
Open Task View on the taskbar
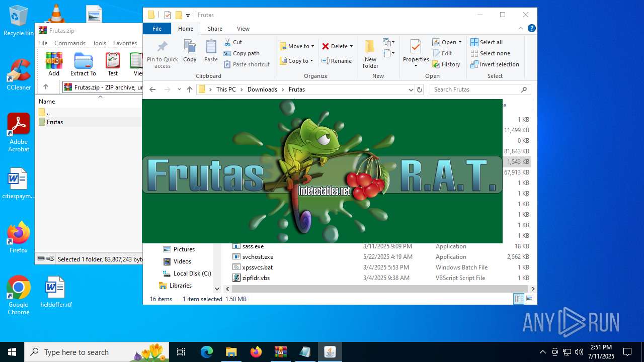pos(182,352)
